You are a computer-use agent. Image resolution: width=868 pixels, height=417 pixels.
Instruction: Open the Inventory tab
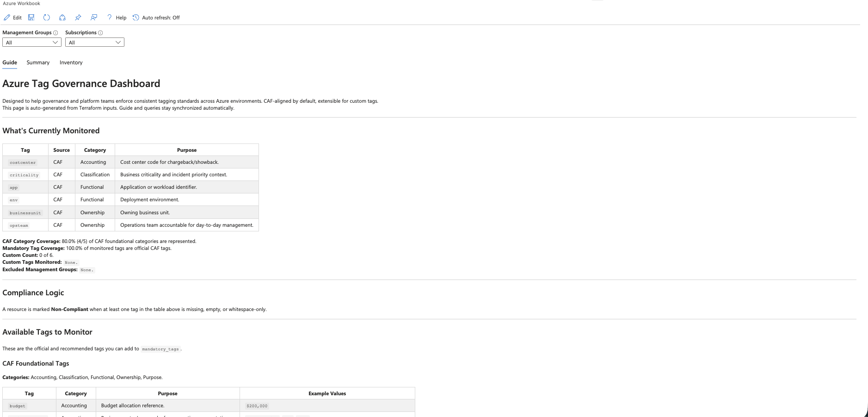click(x=71, y=62)
